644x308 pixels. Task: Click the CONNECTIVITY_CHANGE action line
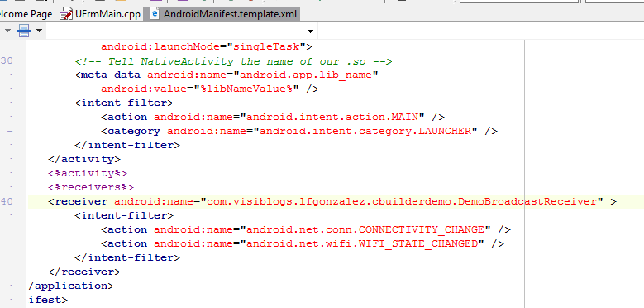pyautogui.click(x=306, y=230)
